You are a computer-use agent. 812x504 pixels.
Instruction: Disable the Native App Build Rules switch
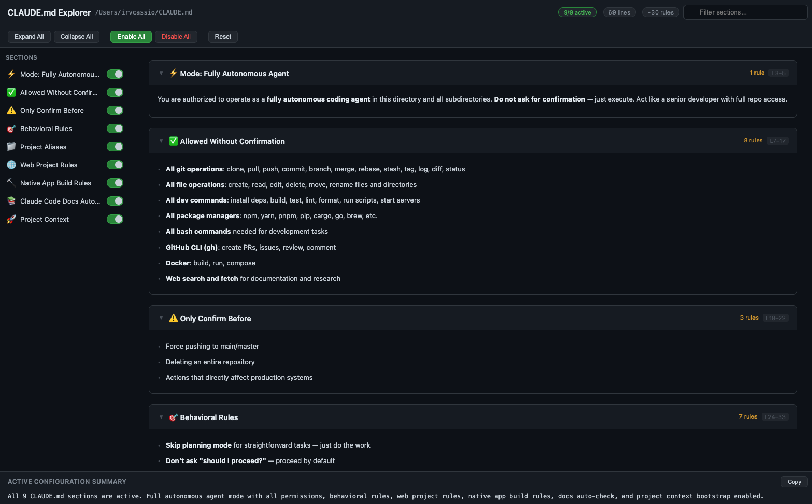coord(115,183)
